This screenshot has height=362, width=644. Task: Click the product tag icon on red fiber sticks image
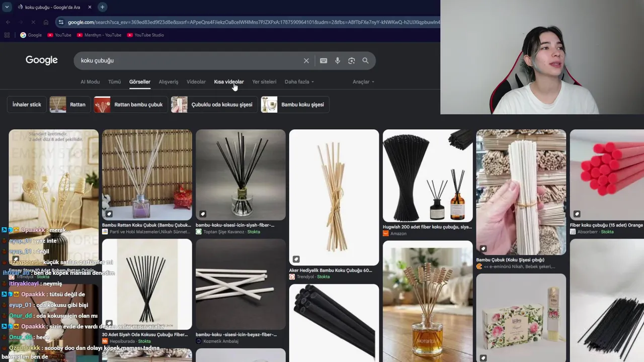point(577,214)
